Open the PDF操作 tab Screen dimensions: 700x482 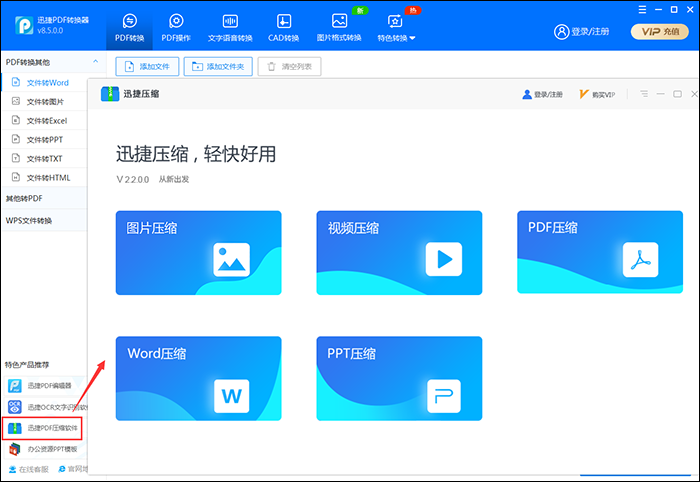176,28
